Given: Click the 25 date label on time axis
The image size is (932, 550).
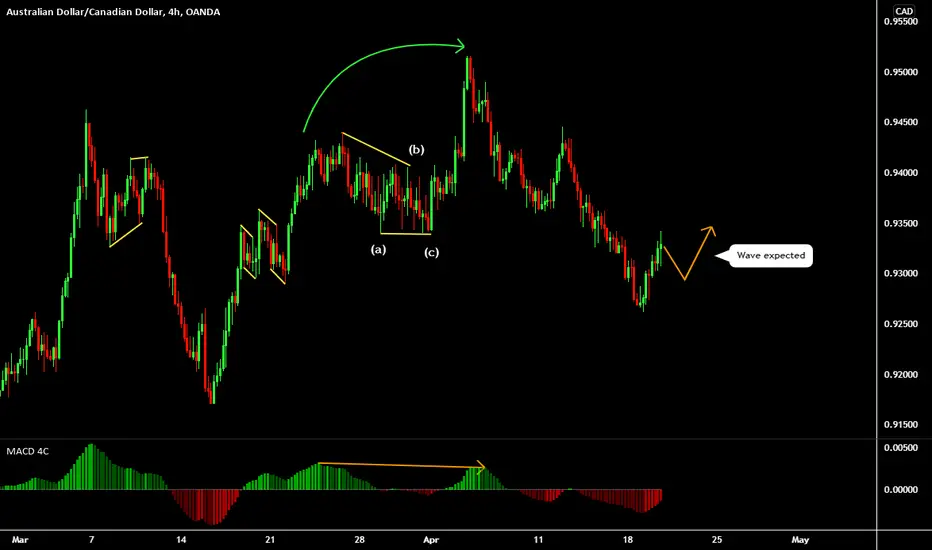Looking at the screenshot, I should pos(717,540).
